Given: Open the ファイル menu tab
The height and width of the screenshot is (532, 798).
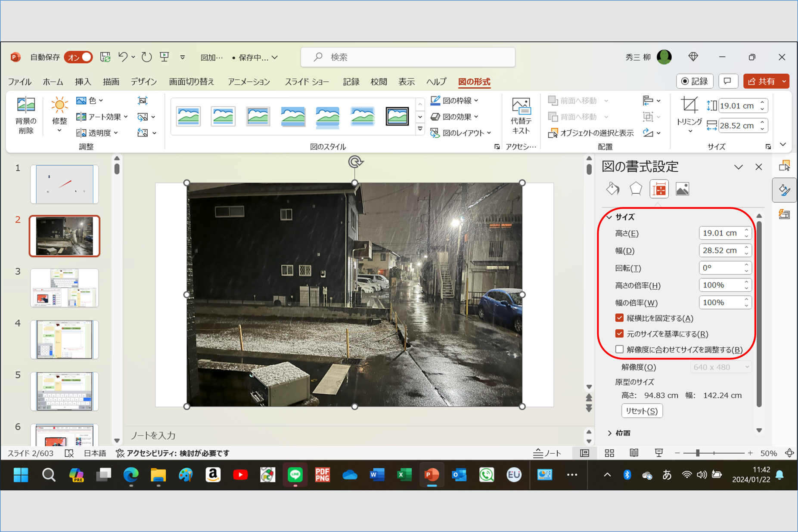Looking at the screenshot, I should click(x=20, y=82).
